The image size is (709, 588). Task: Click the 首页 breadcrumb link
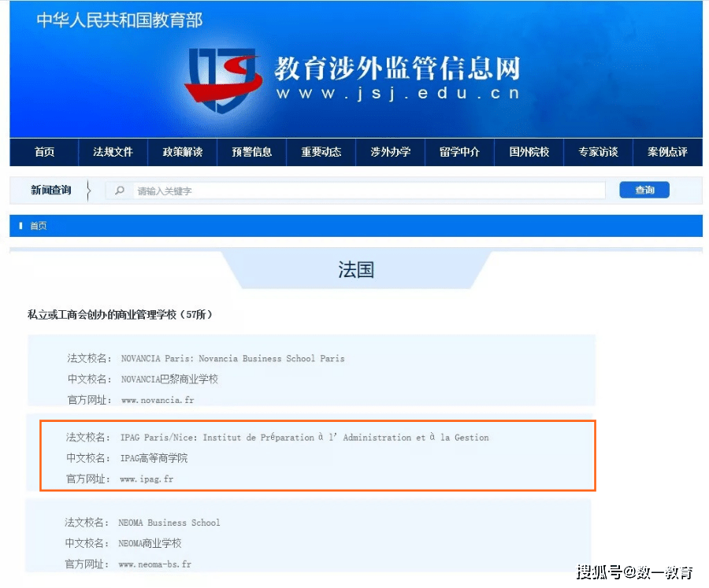click(38, 226)
